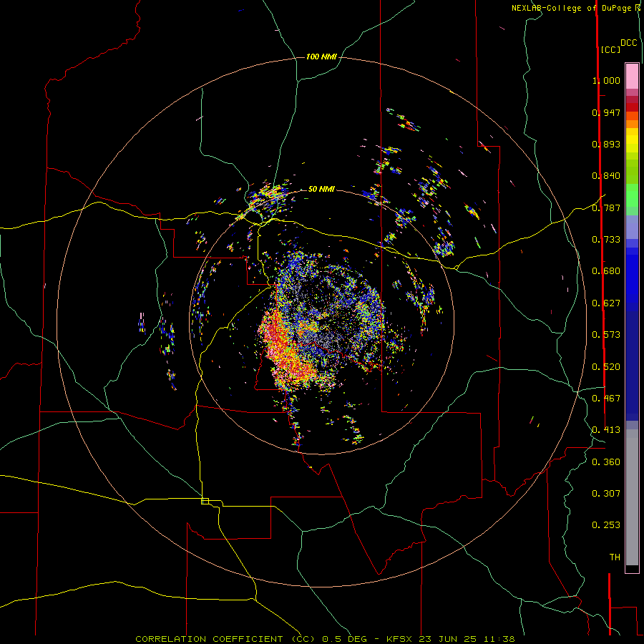Click the 0.840 scale value
The image size is (644, 644).
tap(606, 176)
